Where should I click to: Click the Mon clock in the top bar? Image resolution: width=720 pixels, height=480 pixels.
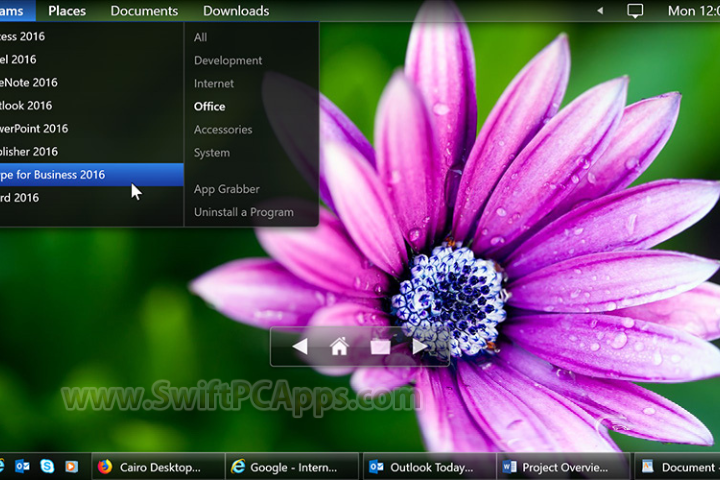pyautogui.click(x=693, y=11)
